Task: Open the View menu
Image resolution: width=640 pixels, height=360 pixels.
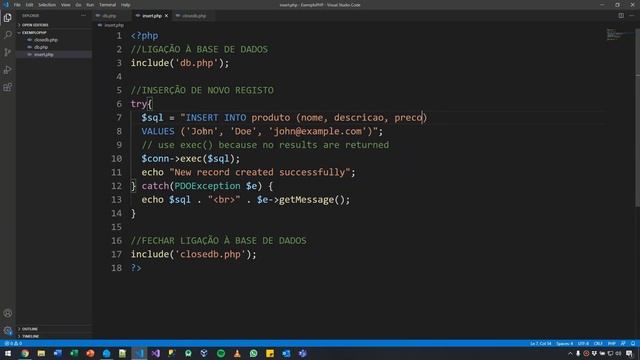Action: click(x=65, y=5)
